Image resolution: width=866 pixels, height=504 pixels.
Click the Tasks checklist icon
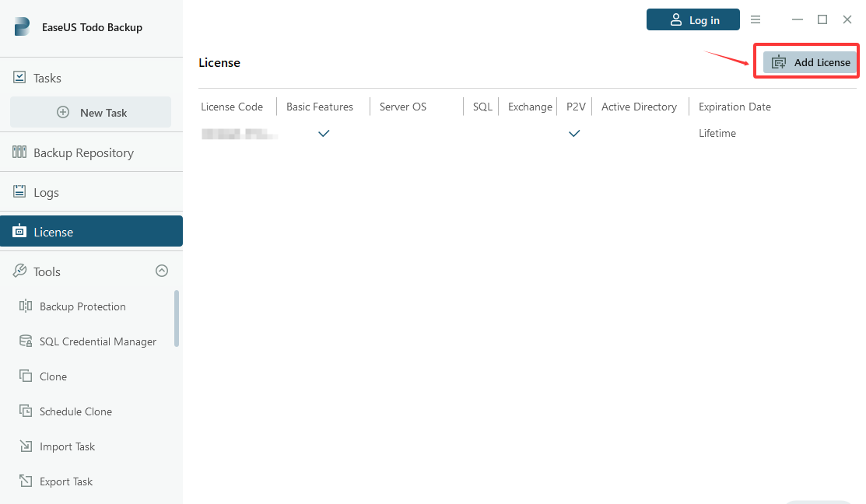[x=19, y=77]
